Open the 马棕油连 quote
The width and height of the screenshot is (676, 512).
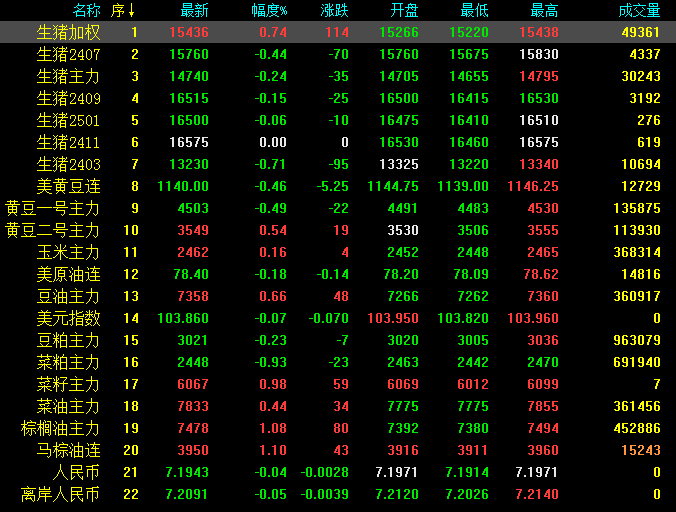tap(69, 450)
